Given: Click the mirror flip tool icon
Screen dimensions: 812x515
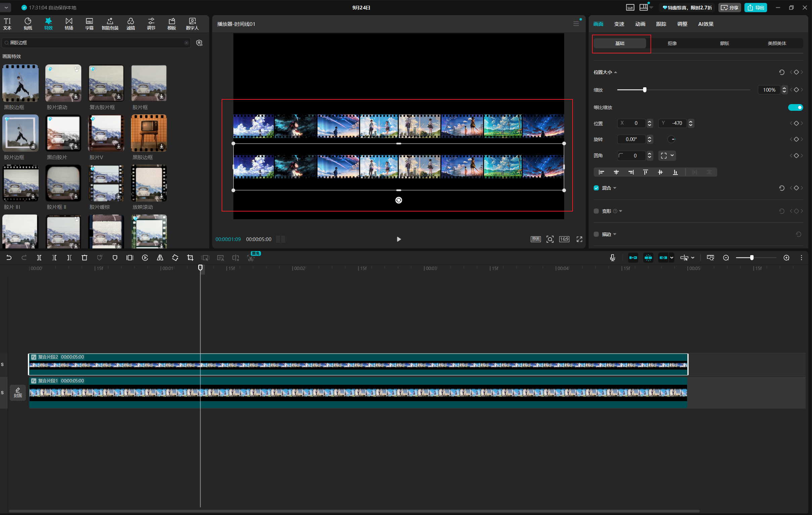Looking at the screenshot, I should pos(160,258).
